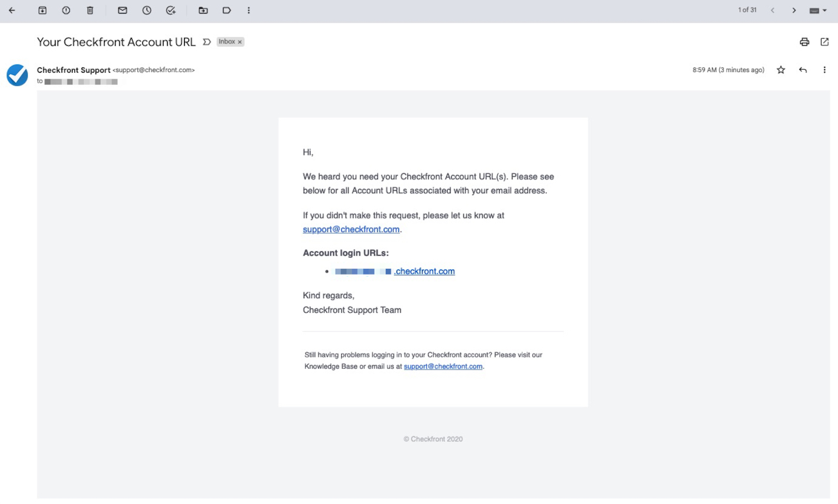Click the footer support@checkfront.com link

coord(443,366)
